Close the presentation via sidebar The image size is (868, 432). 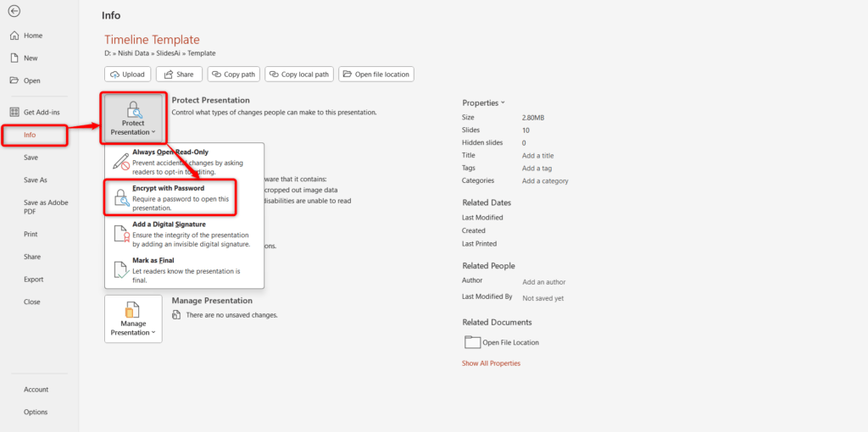click(x=31, y=302)
